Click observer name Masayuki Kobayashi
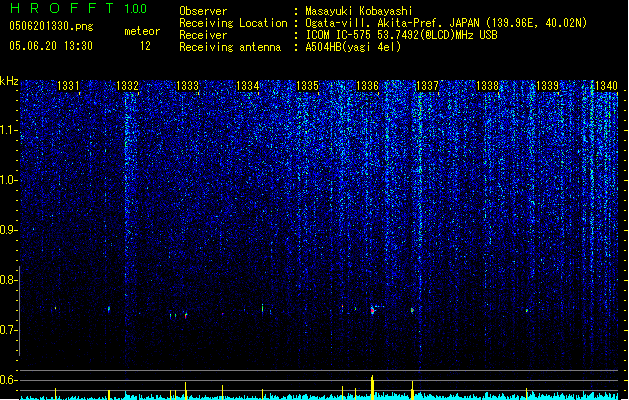629x400 pixels. click(359, 11)
